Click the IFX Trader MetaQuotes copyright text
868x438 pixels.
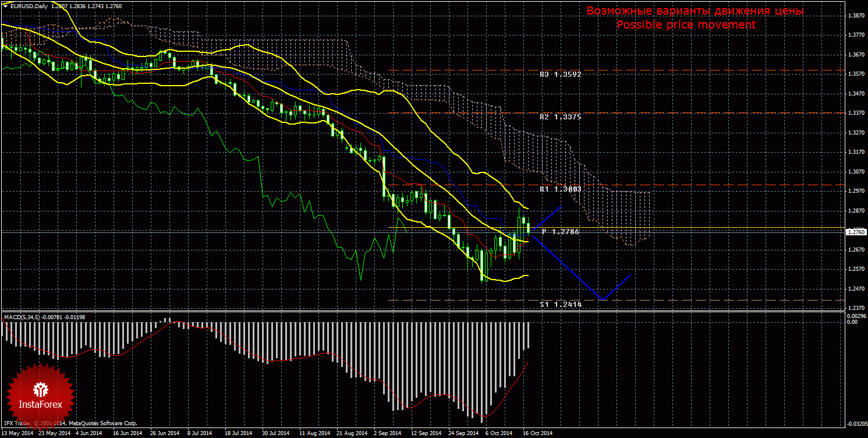tap(70, 423)
